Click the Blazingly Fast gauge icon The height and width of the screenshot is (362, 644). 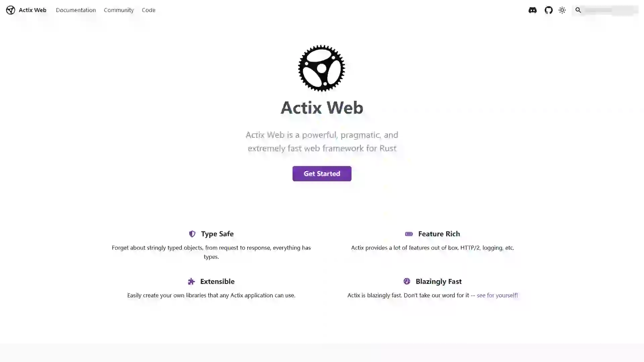[407, 281]
